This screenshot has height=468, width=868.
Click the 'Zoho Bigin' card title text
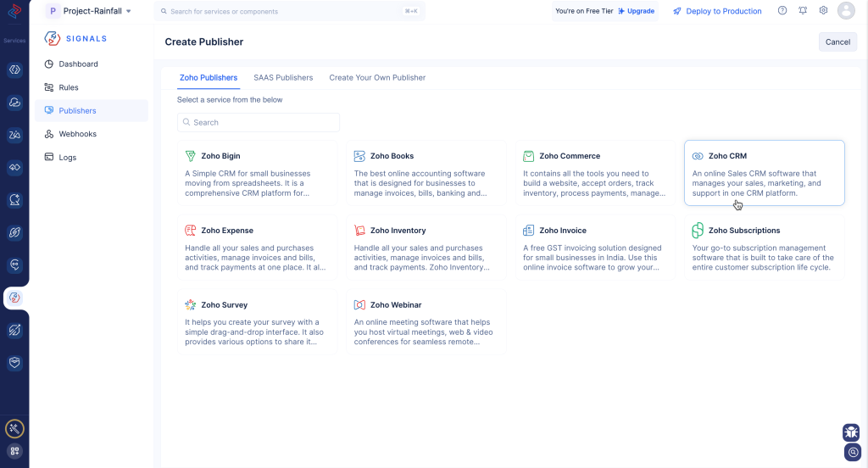coord(220,156)
